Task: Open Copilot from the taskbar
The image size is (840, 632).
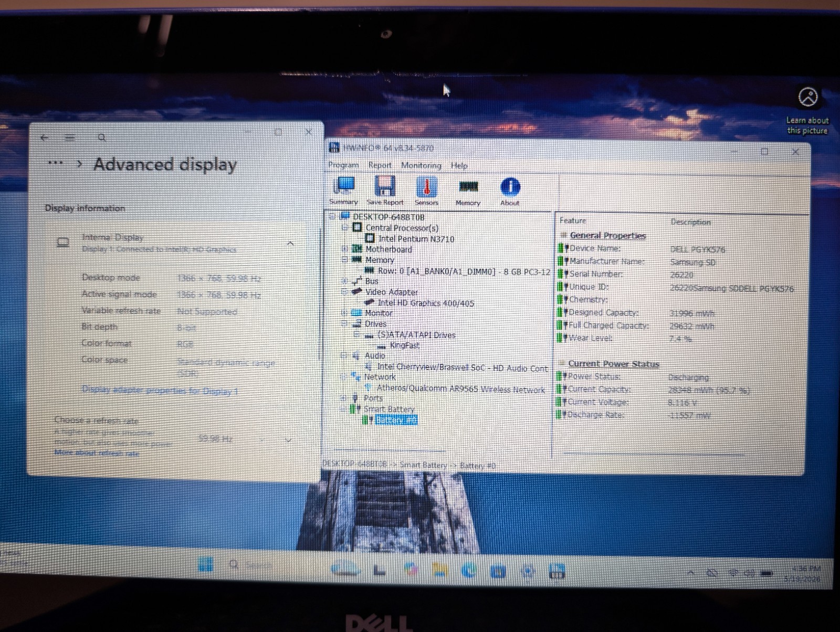Action: click(x=411, y=570)
